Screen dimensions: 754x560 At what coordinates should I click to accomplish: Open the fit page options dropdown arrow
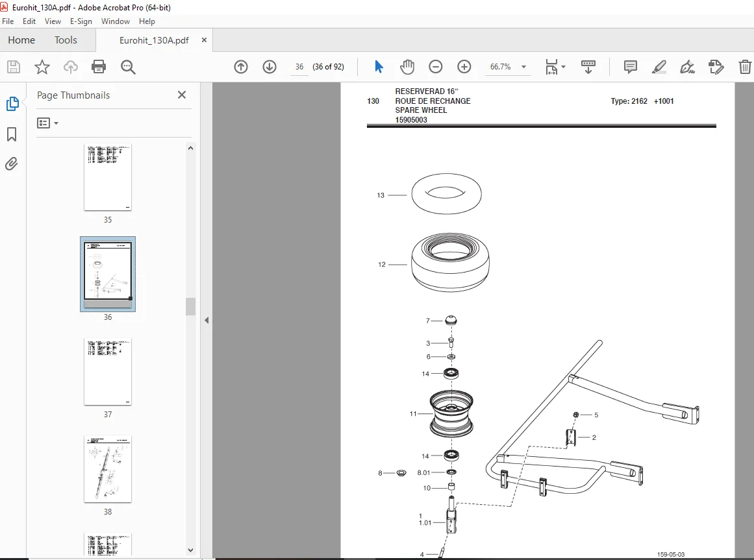(x=564, y=67)
